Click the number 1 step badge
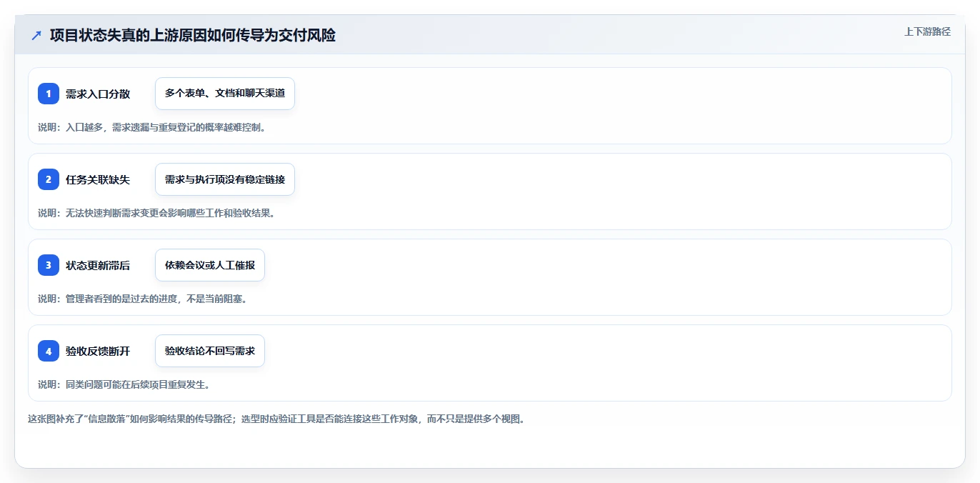Viewport: 980px width, 483px height. [x=49, y=94]
